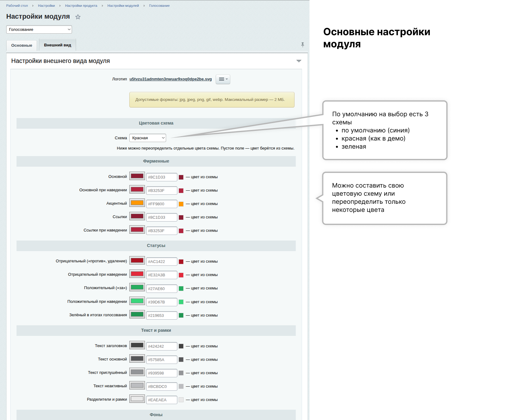Click the pin icon beside tabs

coord(302,45)
